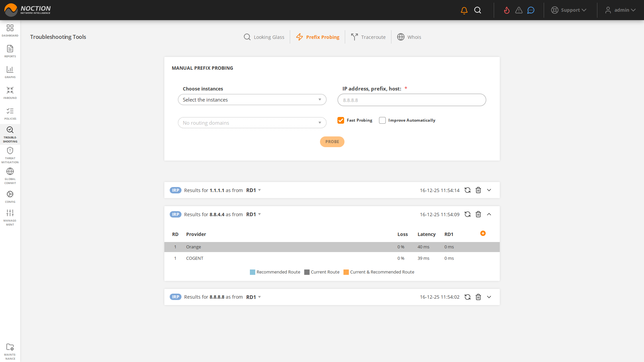
Task: Open the Select the instances dropdown
Action: [252, 100]
